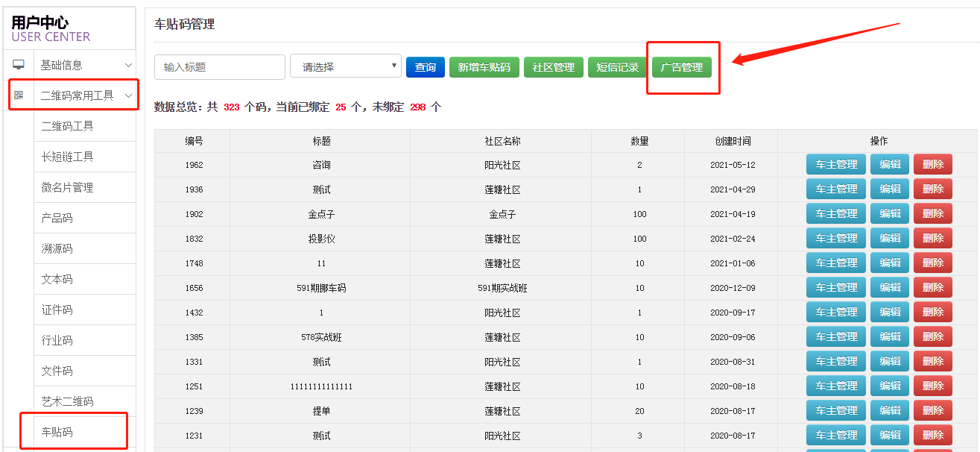Open 溯源码 from the sidebar

(x=57, y=248)
